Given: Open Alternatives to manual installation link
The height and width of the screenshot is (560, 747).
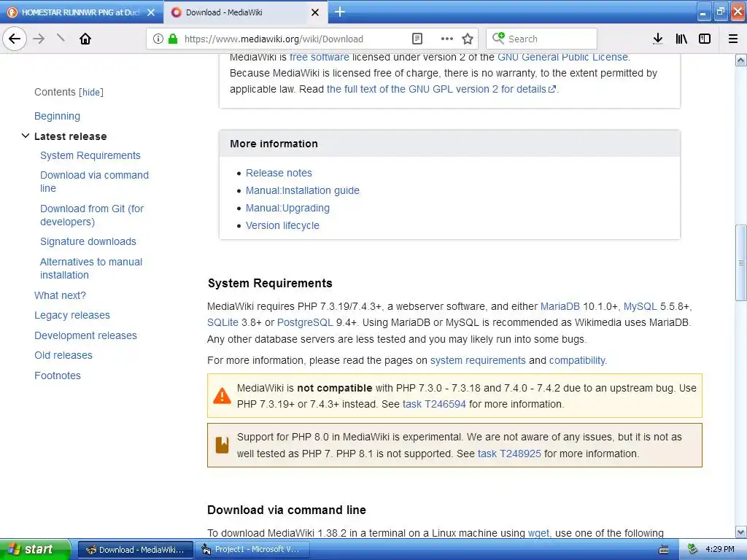Looking at the screenshot, I should coord(91,268).
